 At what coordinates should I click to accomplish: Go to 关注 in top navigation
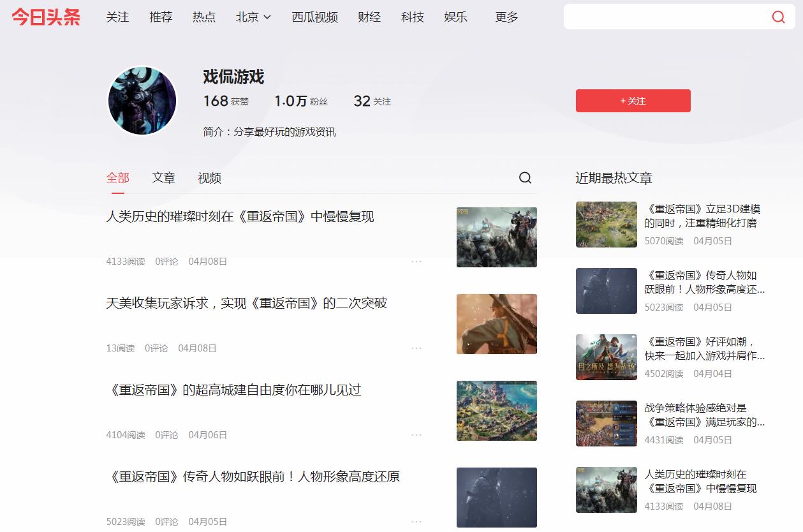tap(117, 17)
